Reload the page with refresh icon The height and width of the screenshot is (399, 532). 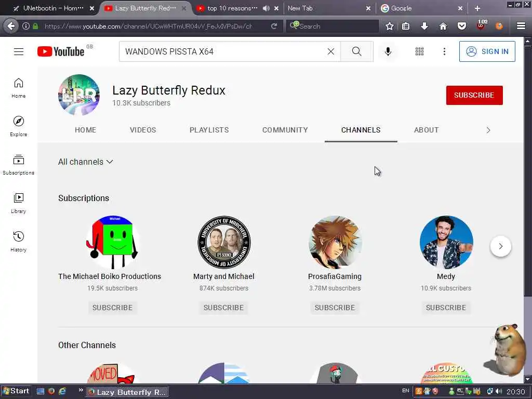(x=274, y=26)
